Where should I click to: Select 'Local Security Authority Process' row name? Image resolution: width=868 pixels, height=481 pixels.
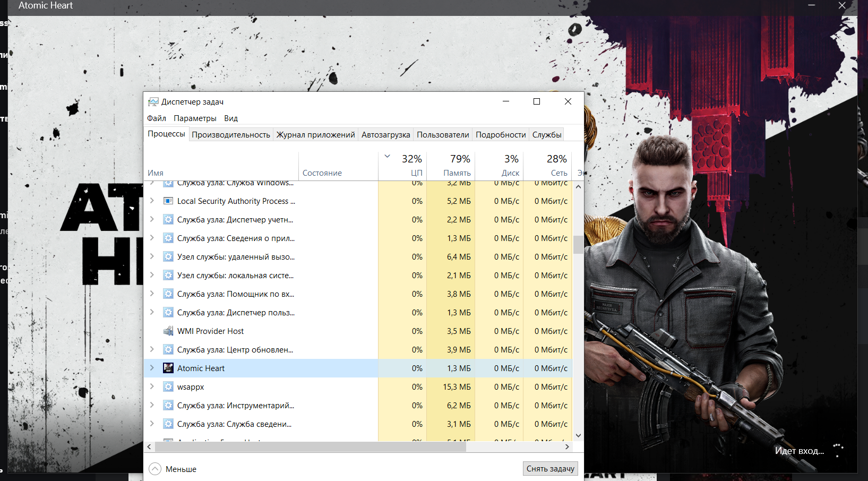(x=236, y=201)
